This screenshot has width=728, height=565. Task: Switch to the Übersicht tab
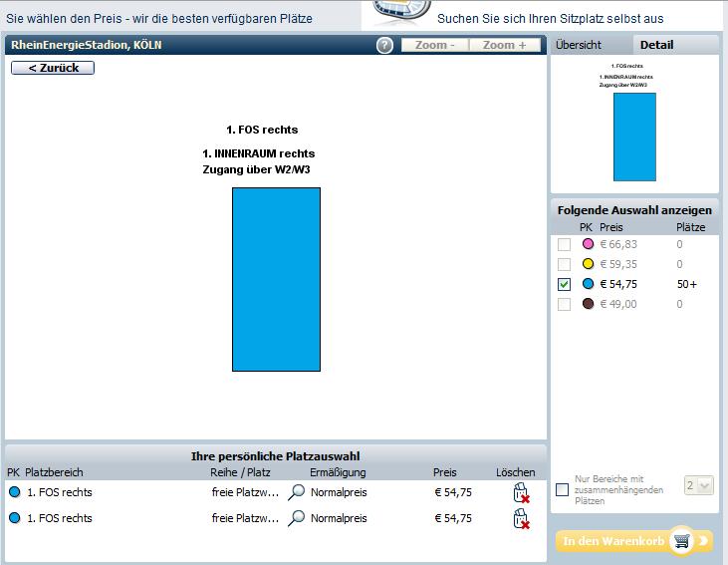tap(579, 45)
